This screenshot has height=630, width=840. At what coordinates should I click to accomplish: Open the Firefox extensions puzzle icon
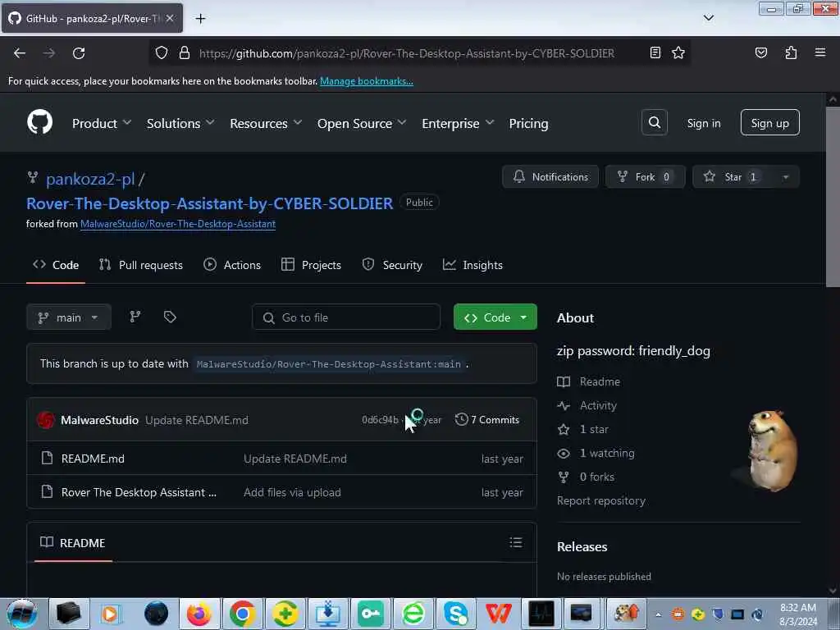coord(791,52)
